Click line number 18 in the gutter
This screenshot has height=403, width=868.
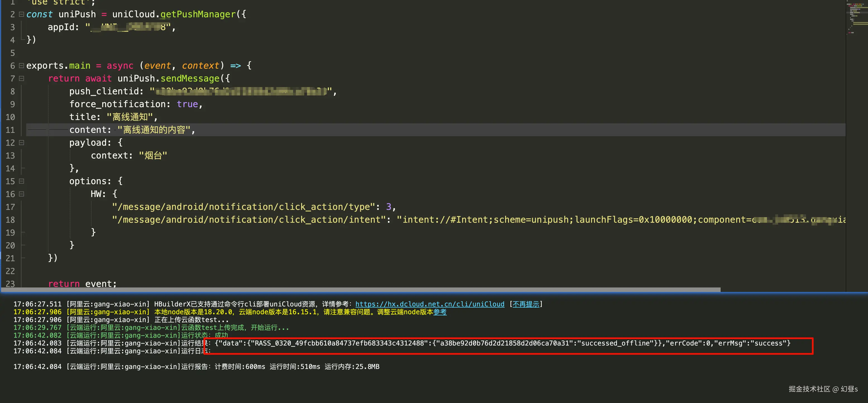10,220
